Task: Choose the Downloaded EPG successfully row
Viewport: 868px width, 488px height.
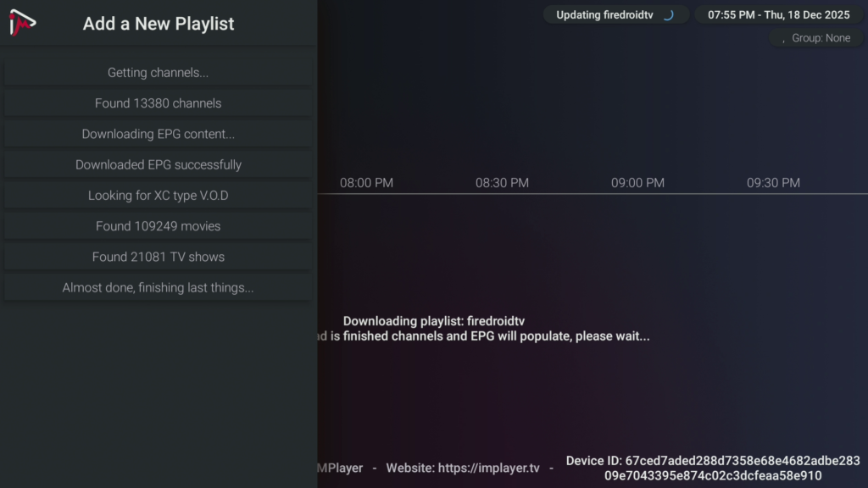Action: (158, 165)
